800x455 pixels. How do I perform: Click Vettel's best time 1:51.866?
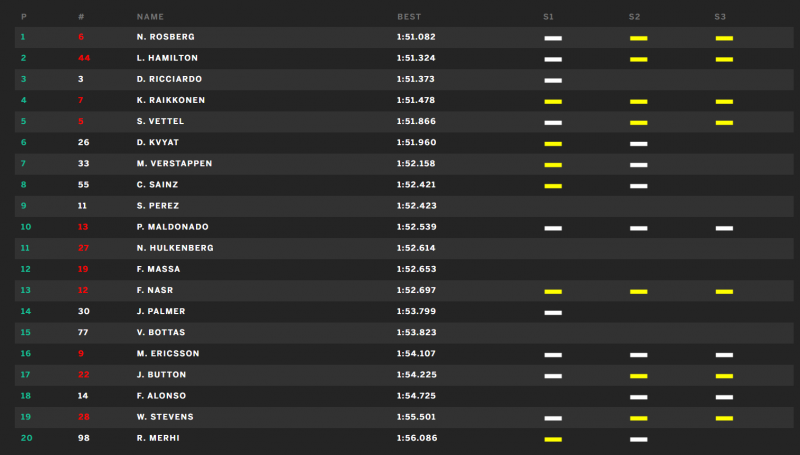(416, 121)
